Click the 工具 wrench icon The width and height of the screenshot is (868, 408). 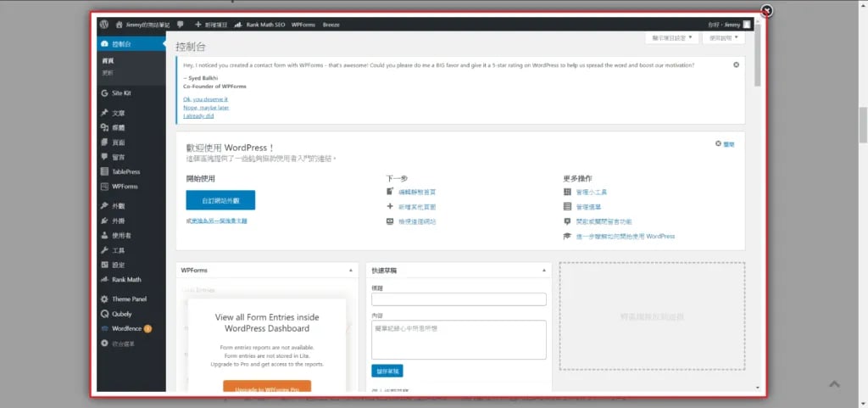click(104, 250)
